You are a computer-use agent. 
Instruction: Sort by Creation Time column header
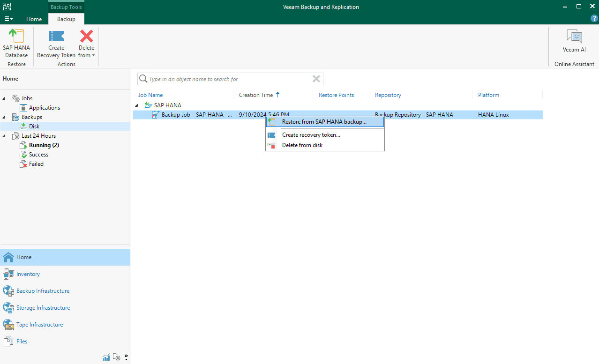[x=256, y=95]
